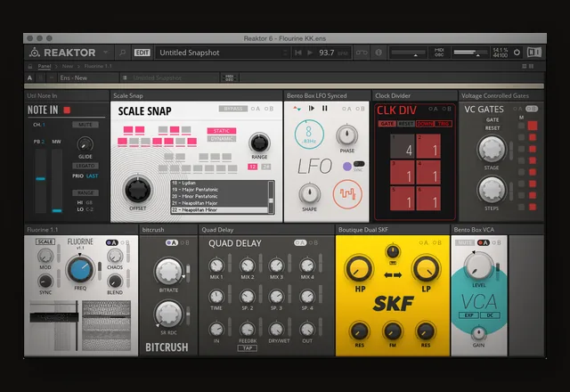
Task: Select DYNAMIC mode in Scale Snap
Action: click(222, 139)
